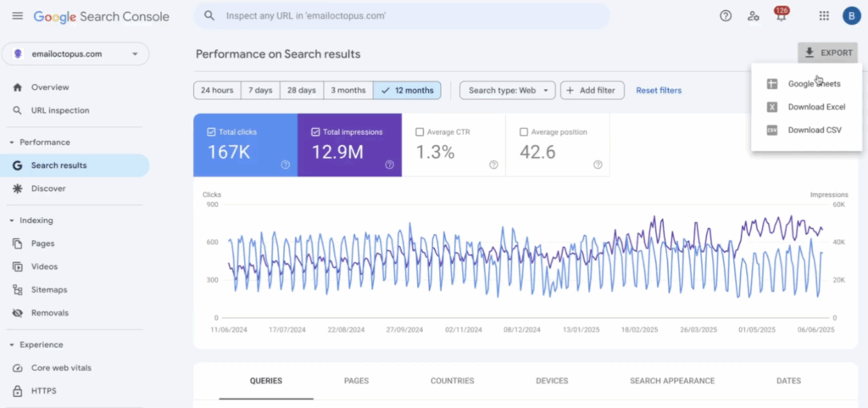Screen dimensions: 868x408
Task: Open the notifications bell with 126 badge
Action: (781, 15)
